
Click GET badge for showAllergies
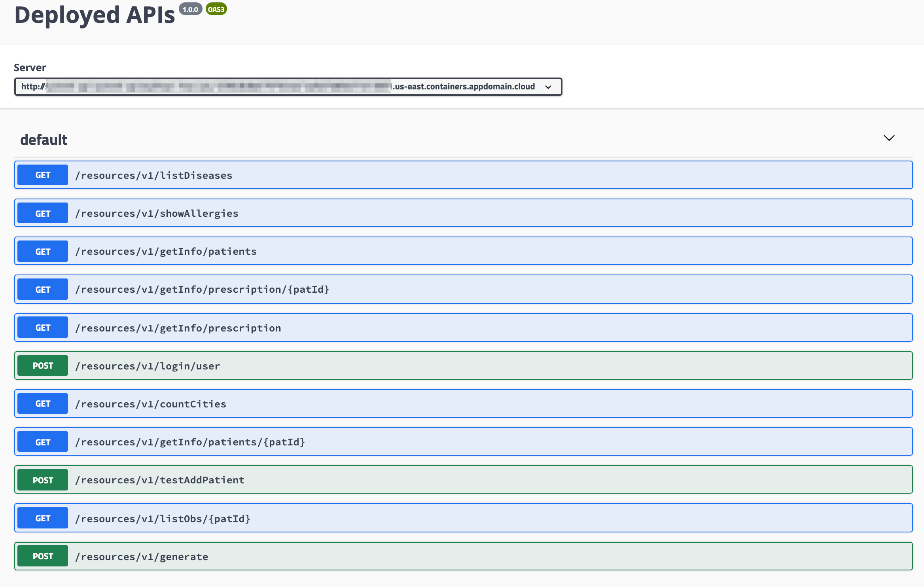tap(43, 214)
